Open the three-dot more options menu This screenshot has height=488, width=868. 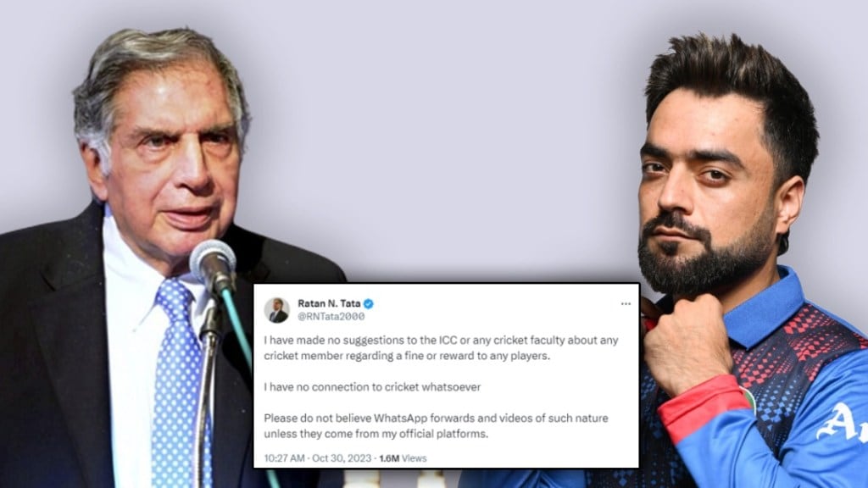click(x=626, y=304)
